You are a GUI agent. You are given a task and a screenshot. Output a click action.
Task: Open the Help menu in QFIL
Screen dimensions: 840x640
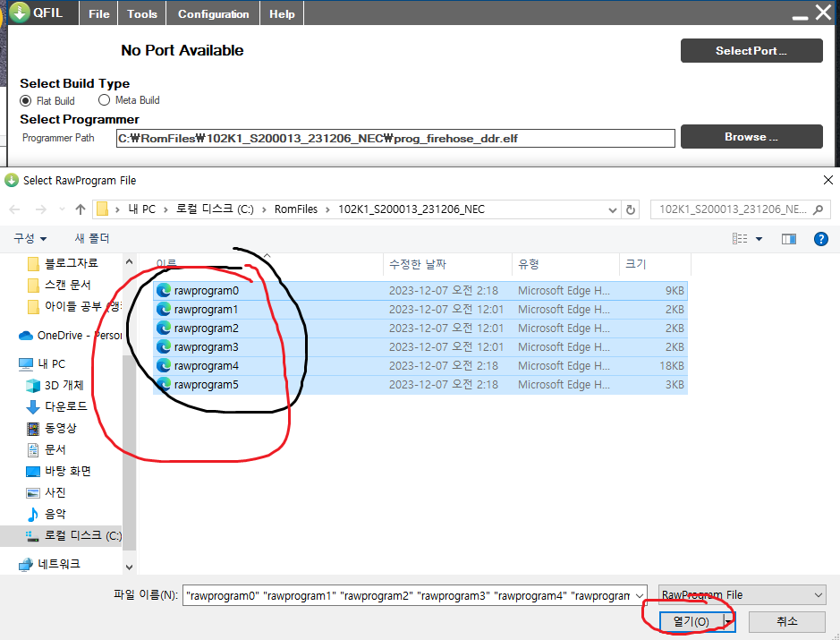282,14
